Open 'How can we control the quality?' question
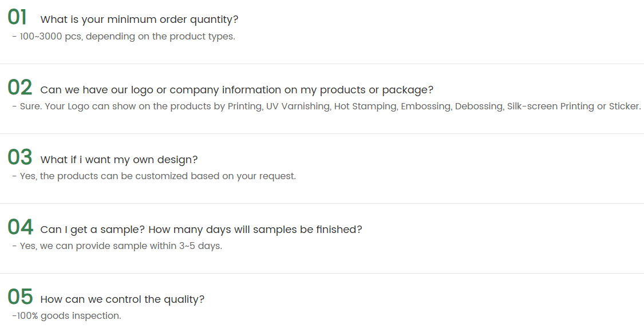Viewport: 644px width, 328px height. 122,299
